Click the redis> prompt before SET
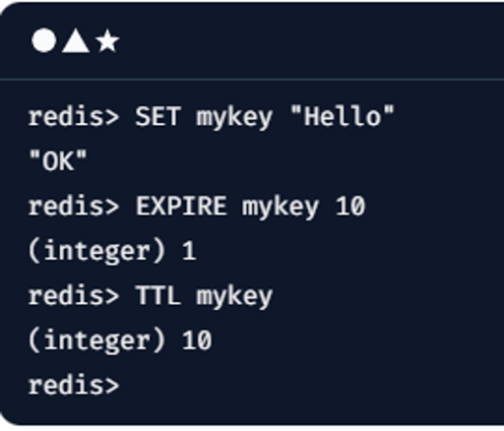 74,116
